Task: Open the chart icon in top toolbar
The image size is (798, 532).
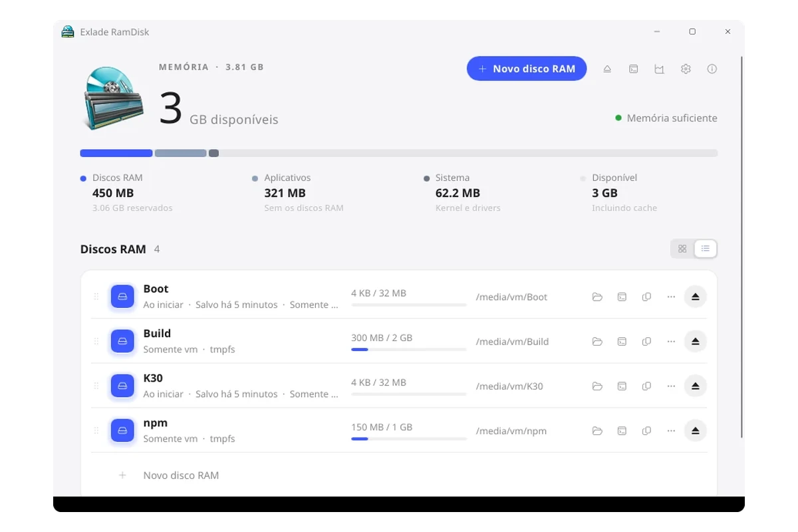Action: coord(659,69)
